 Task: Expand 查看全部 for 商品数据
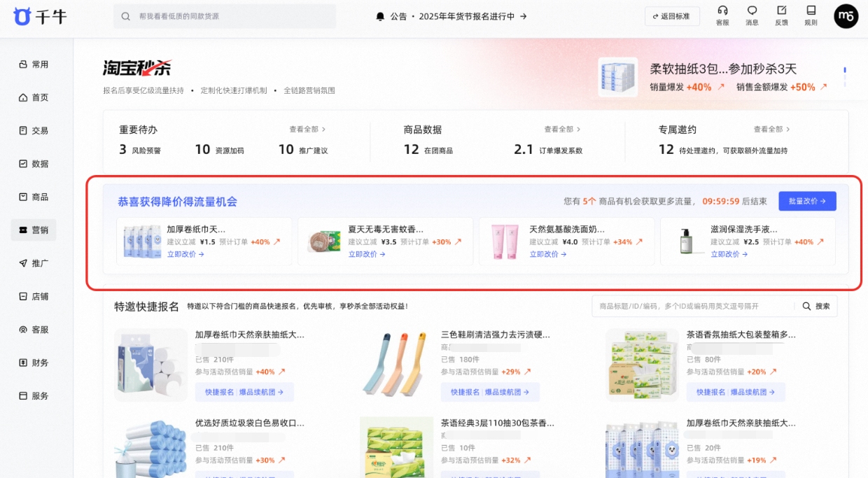(x=562, y=129)
